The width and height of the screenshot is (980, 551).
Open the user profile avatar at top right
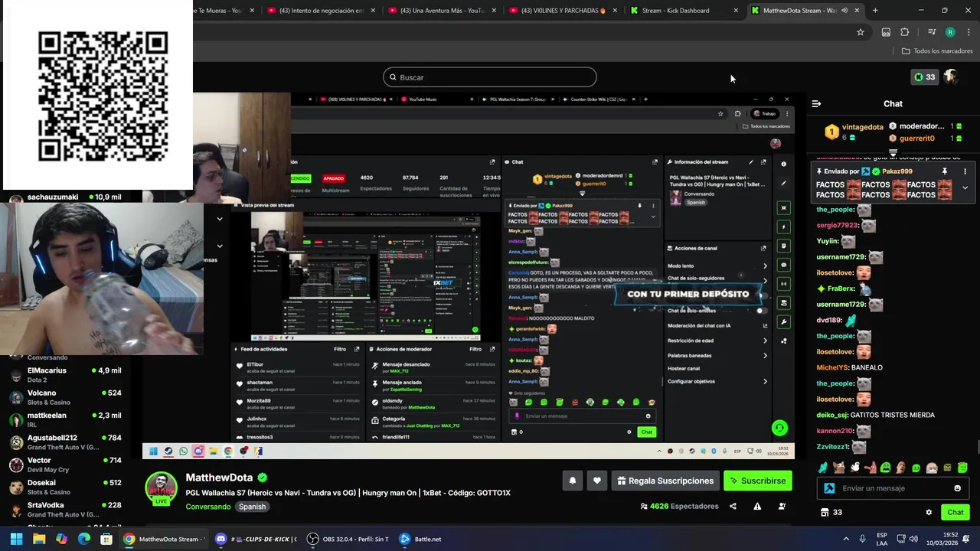951,77
